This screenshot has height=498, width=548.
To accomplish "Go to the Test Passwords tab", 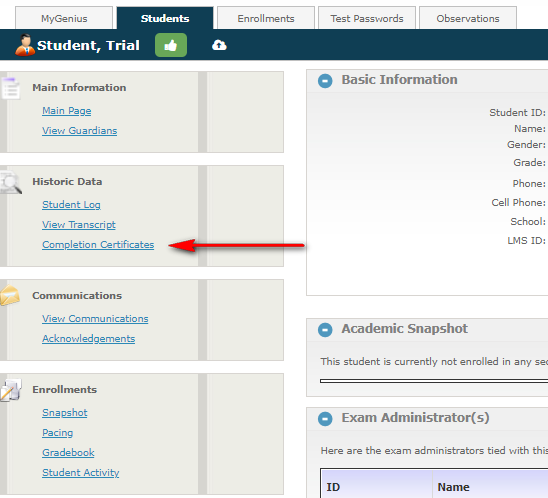I will click(x=367, y=18).
